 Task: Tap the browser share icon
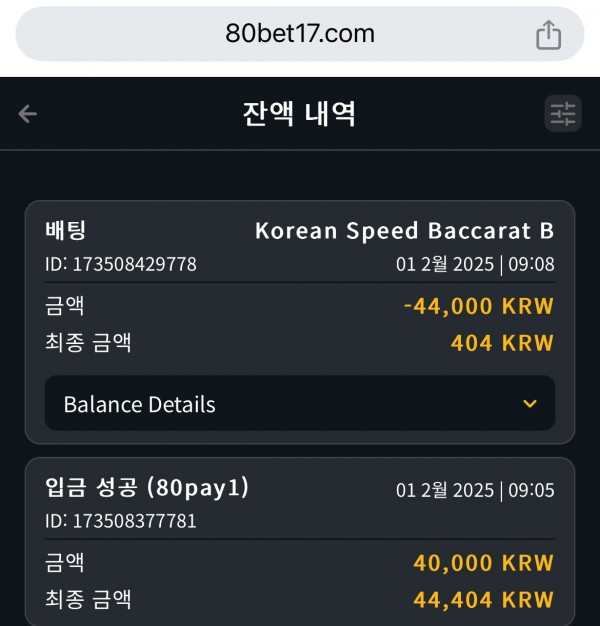[549, 35]
